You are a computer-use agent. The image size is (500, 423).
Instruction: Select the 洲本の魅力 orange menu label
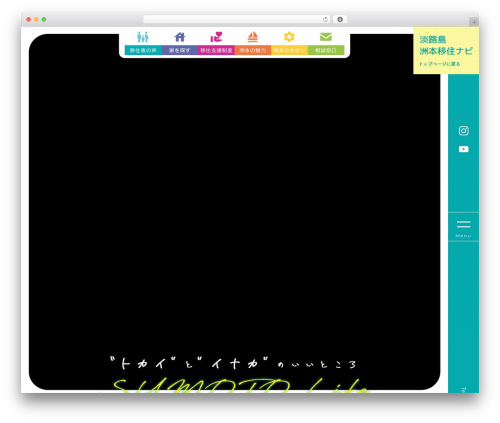pos(253,50)
